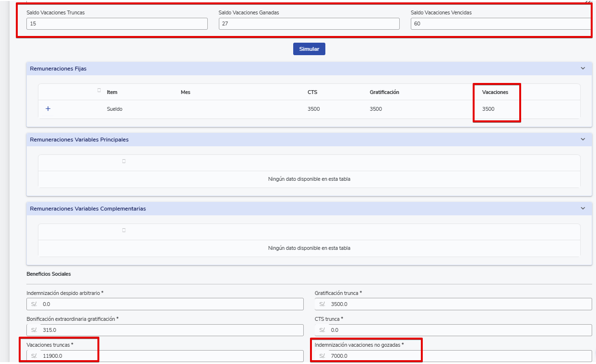
Task: Click the Saldo Vacaciones Vencidas input
Action: pyautogui.click(x=501, y=23)
